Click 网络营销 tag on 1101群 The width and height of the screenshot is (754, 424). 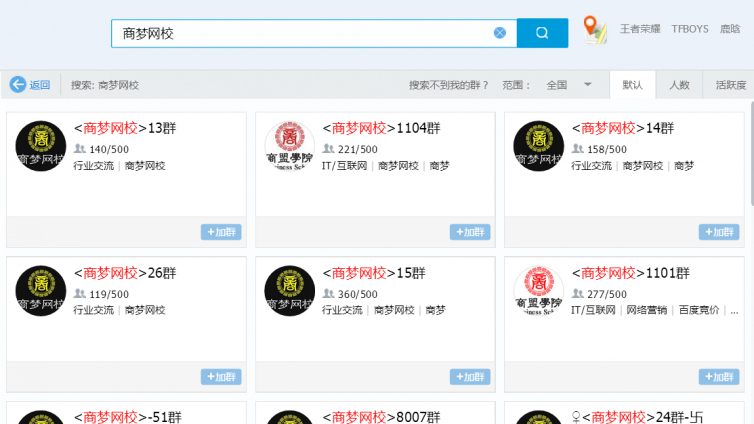pyautogui.click(x=647, y=310)
